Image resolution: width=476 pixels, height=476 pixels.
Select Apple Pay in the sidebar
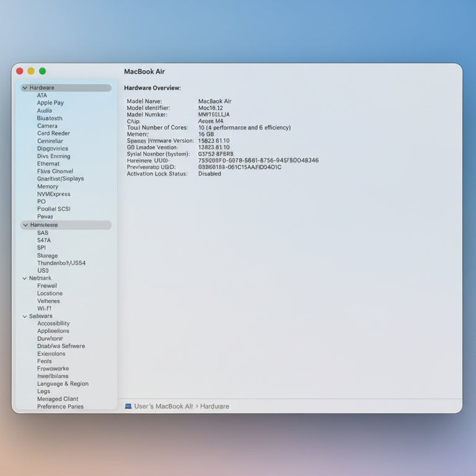pos(50,103)
